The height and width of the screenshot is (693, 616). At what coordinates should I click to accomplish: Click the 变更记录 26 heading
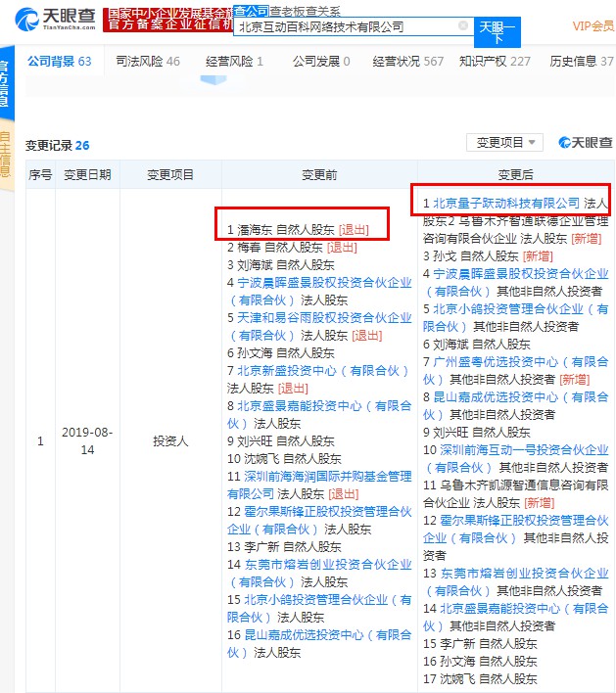click(x=58, y=146)
